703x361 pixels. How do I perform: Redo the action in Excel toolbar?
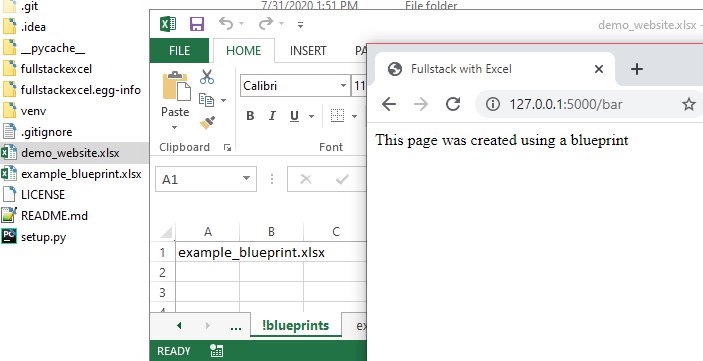tap(266, 23)
